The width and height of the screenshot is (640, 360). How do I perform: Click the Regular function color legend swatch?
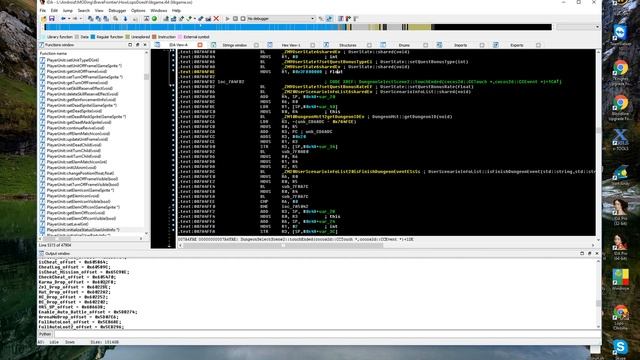click(93, 37)
